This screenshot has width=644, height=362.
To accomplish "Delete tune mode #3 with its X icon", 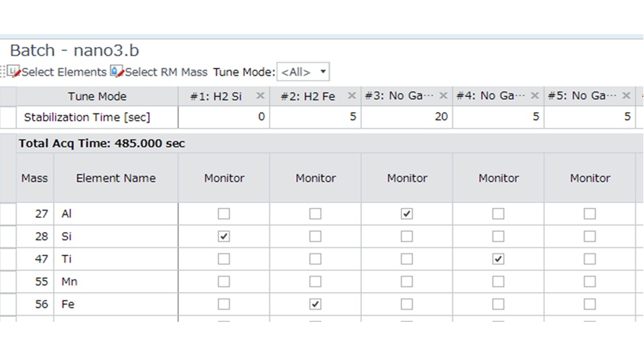I will [x=443, y=96].
